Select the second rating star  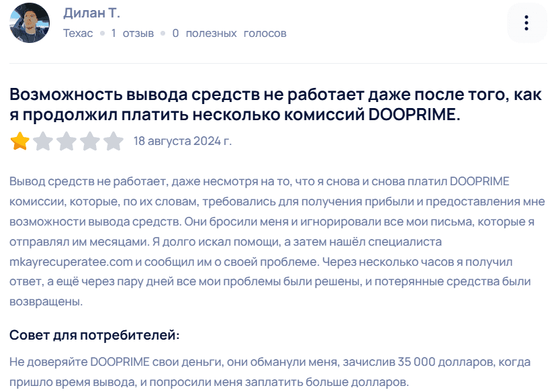coord(42,142)
